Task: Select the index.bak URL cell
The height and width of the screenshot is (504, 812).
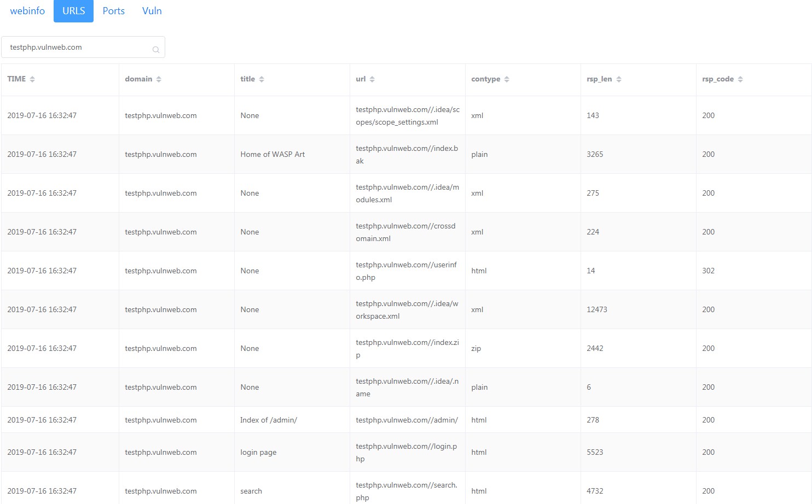Action: coord(408,154)
